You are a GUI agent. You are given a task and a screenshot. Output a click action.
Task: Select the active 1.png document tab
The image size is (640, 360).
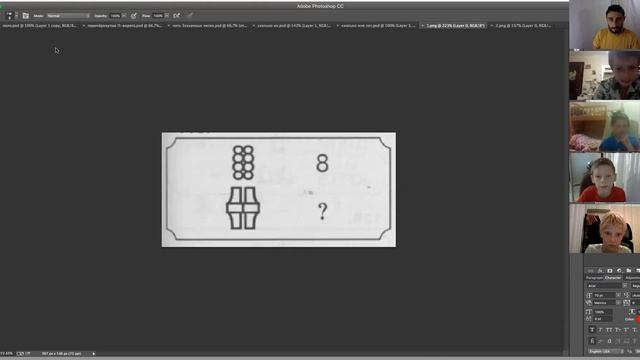coord(456,25)
